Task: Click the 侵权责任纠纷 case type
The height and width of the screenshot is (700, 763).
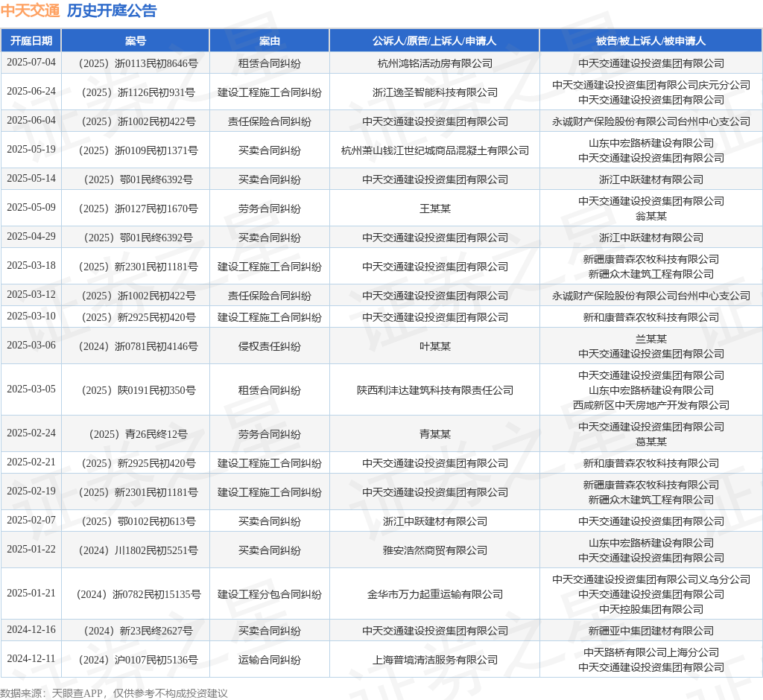Action: pos(270,346)
